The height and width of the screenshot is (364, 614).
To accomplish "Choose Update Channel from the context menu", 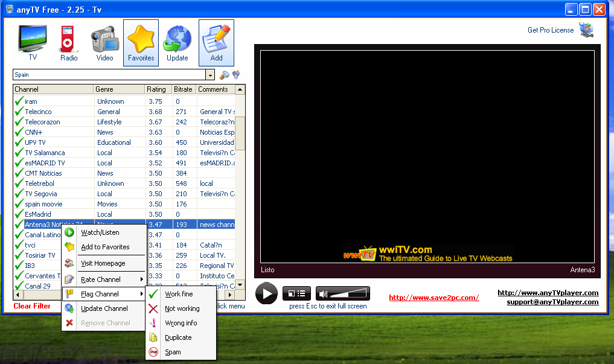I will [104, 308].
